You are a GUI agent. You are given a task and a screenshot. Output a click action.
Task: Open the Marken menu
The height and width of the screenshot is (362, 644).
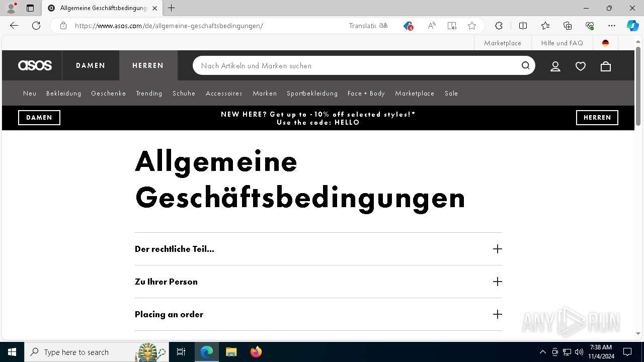click(265, 93)
